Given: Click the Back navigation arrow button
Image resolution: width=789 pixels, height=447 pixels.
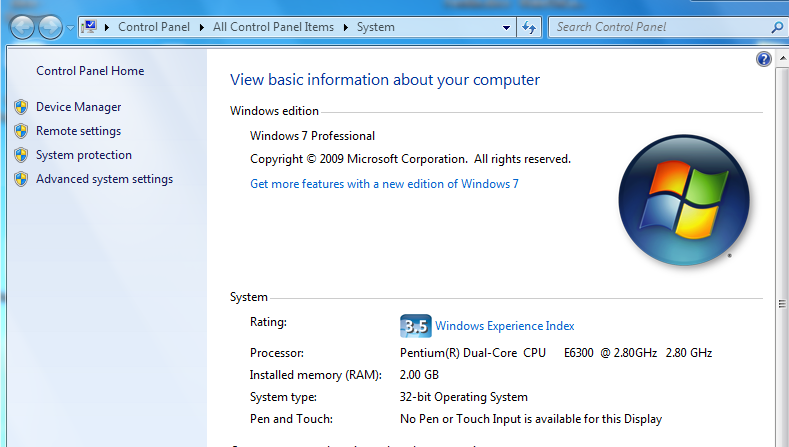Looking at the screenshot, I should pyautogui.click(x=22, y=27).
